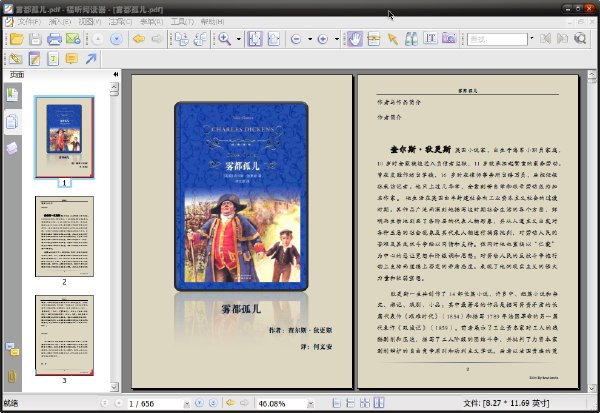This screenshot has height=413, width=600.
Task: Zoom out with the minus circle icon
Action: click(296, 39)
